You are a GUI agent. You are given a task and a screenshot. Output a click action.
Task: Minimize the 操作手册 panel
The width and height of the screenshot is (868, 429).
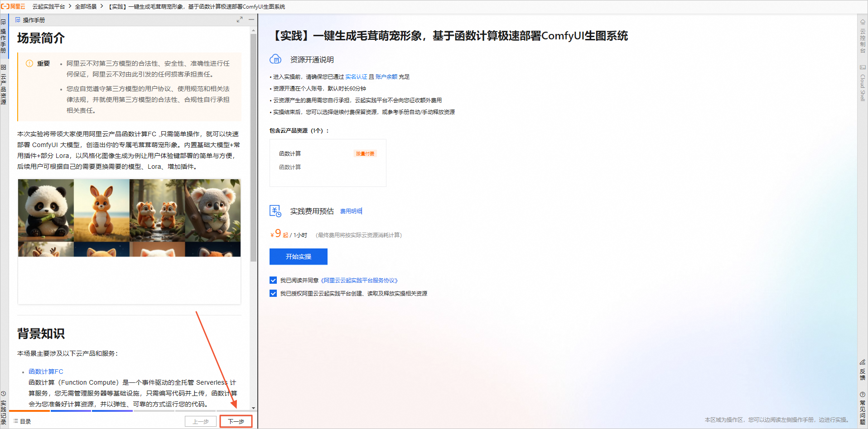(x=251, y=20)
